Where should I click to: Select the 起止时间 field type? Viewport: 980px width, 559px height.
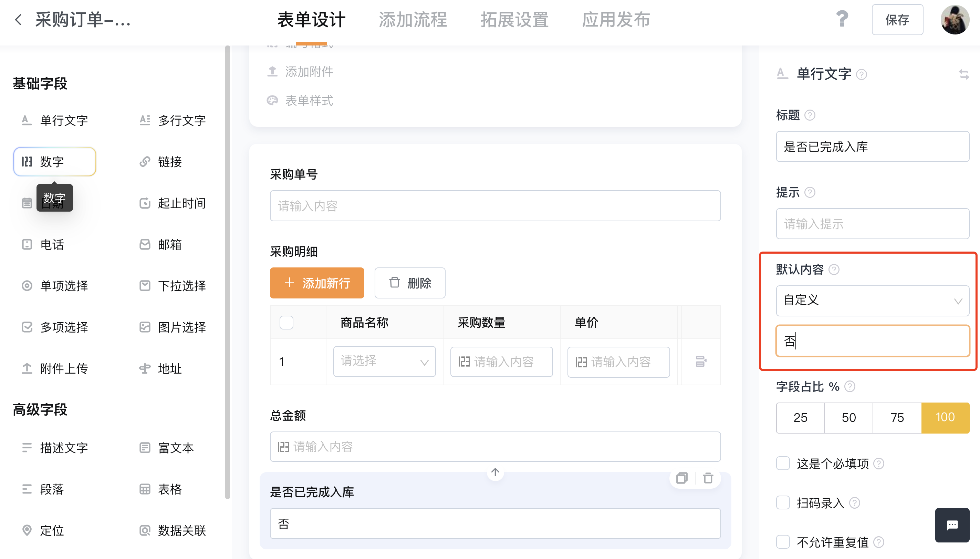[172, 203]
